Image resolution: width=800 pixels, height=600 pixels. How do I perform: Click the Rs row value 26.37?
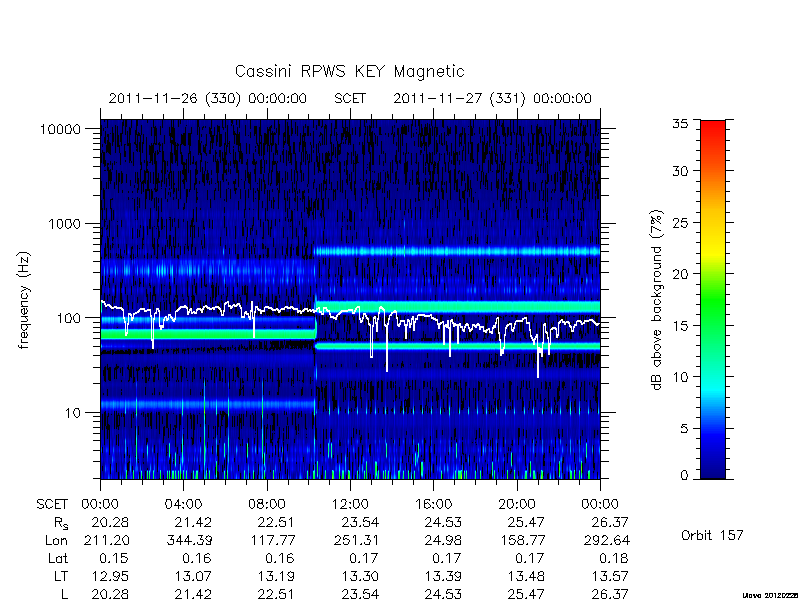(610, 522)
